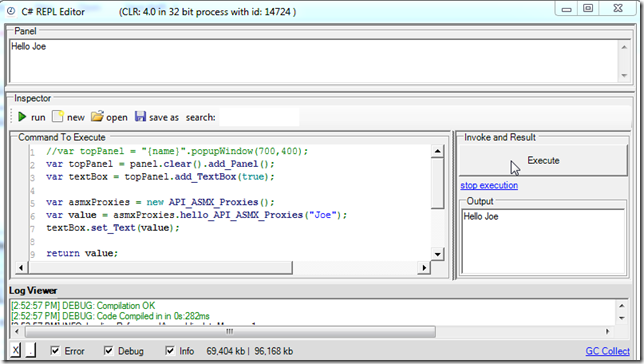Click the Log Viewer scroll up arrow

coord(622,306)
